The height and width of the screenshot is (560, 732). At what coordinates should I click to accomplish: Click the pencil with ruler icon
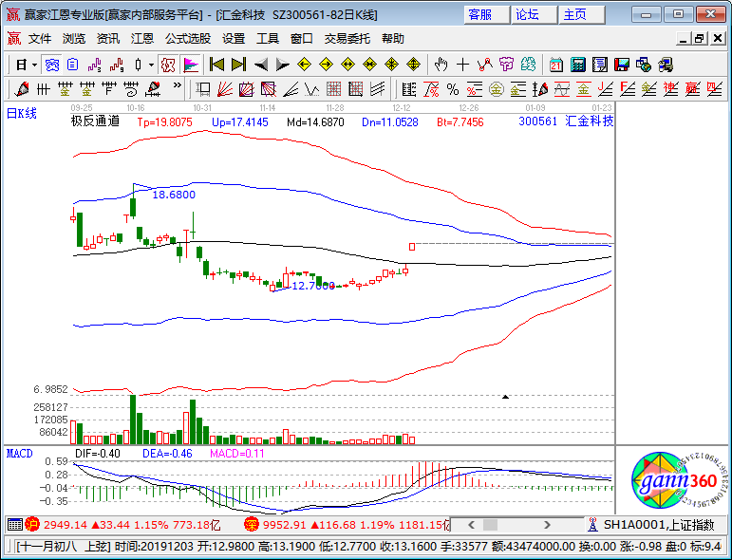pos(154,88)
